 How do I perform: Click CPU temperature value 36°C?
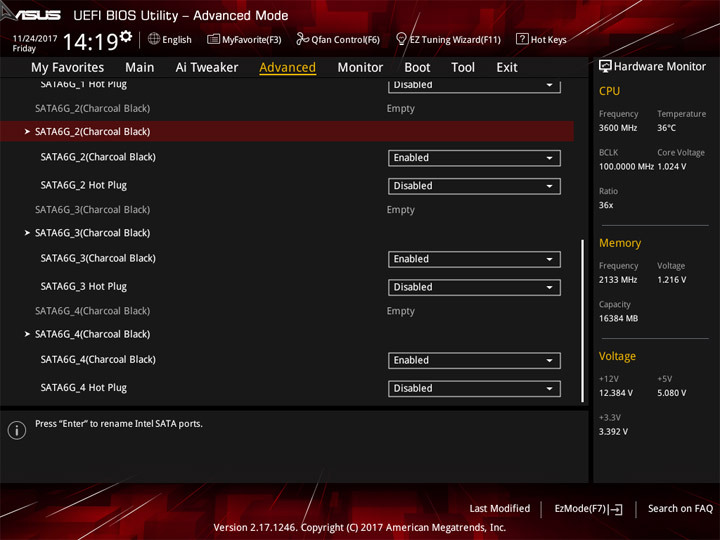[x=666, y=128]
